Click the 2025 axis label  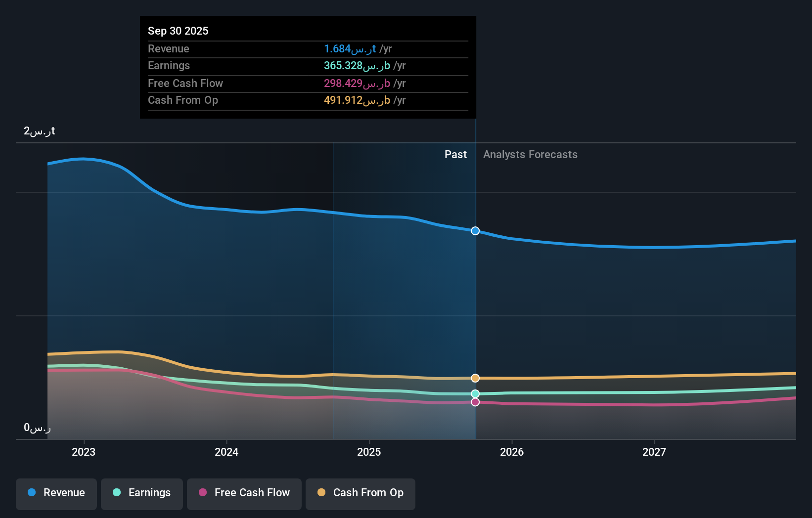click(x=369, y=451)
